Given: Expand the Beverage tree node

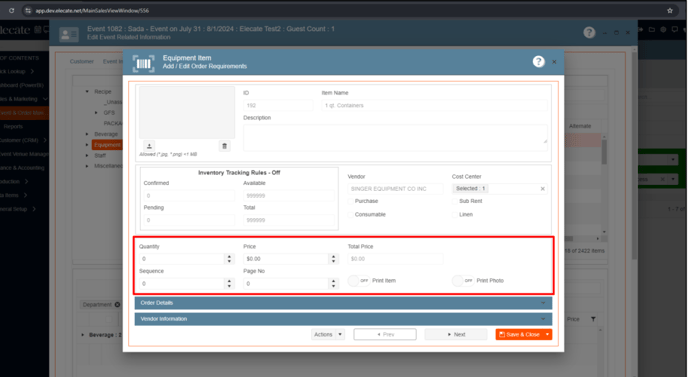Looking at the screenshot, I should pos(87,134).
